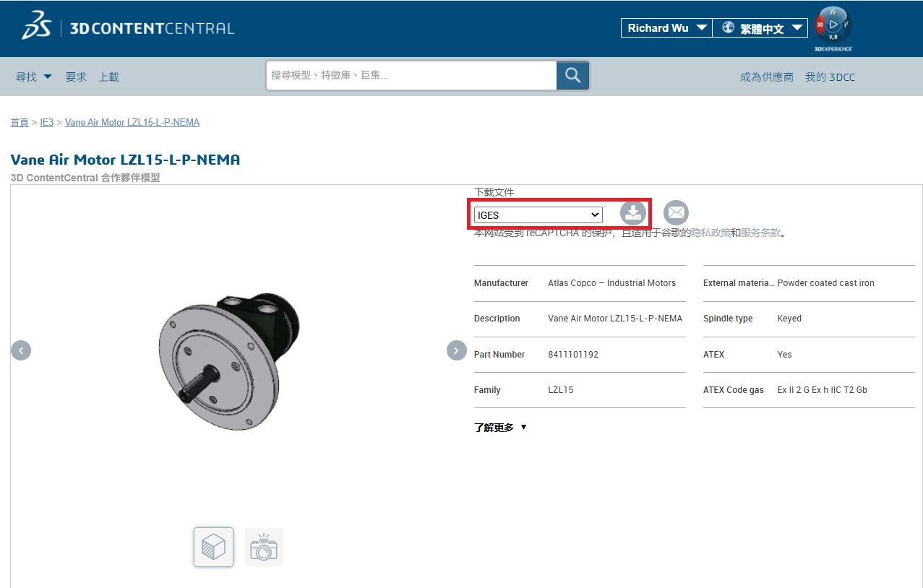Show previous image with left arrow
923x588 pixels.
pyautogui.click(x=21, y=351)
